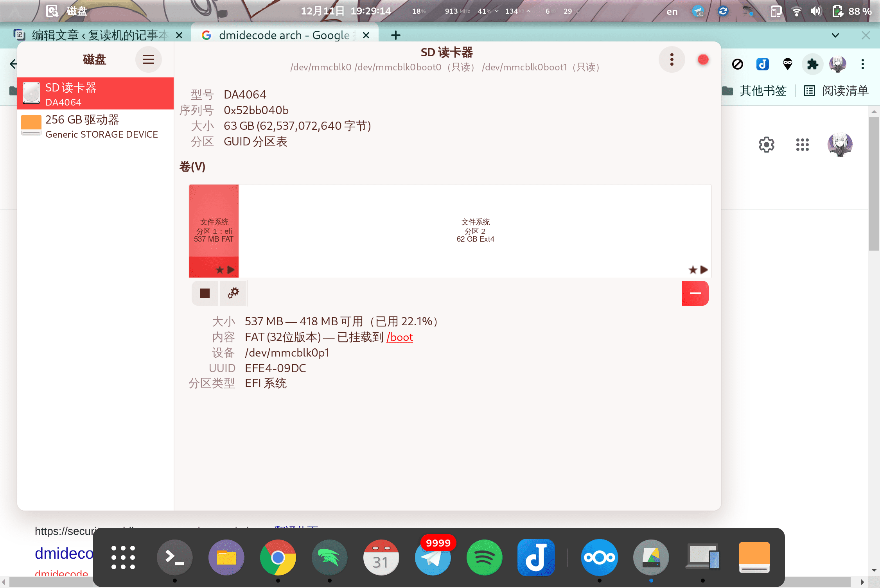
Task: Click the page vertical scrollbar
Action: pyautogui.click(x=874, y=184)
